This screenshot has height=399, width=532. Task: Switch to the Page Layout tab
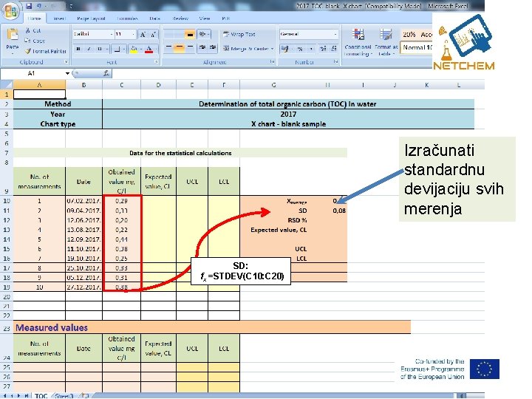pyautogui.click(x=91, y=18)
